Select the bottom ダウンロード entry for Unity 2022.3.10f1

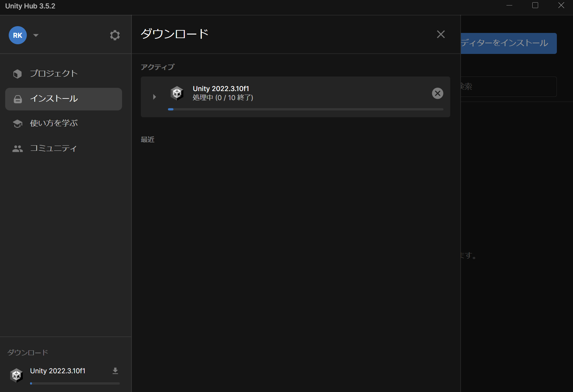click(x=57, y=371)
